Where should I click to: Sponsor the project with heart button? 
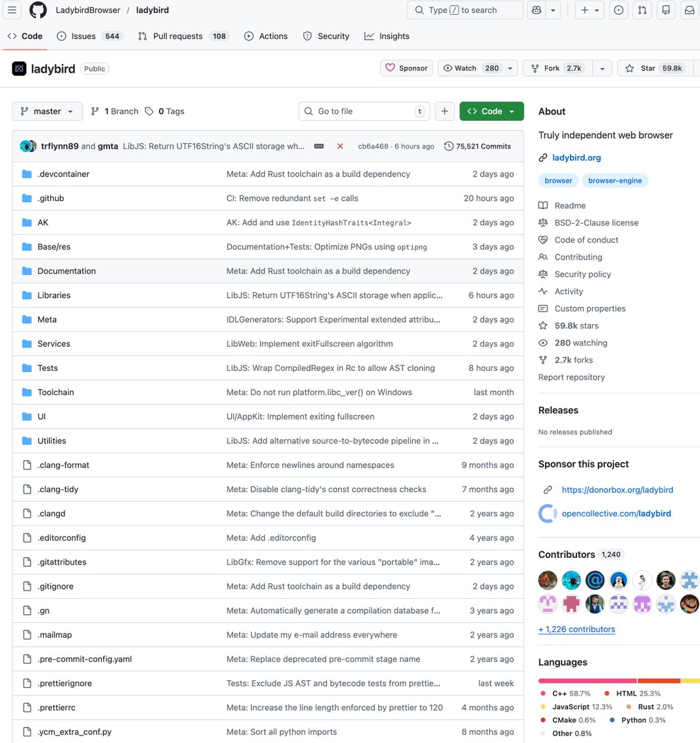[x=407, y=68]
